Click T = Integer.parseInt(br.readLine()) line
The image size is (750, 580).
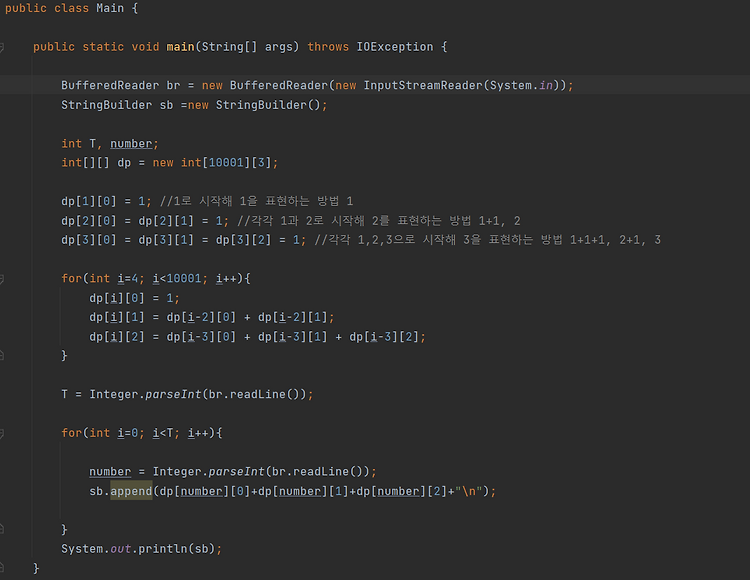(x=187, y=395)
